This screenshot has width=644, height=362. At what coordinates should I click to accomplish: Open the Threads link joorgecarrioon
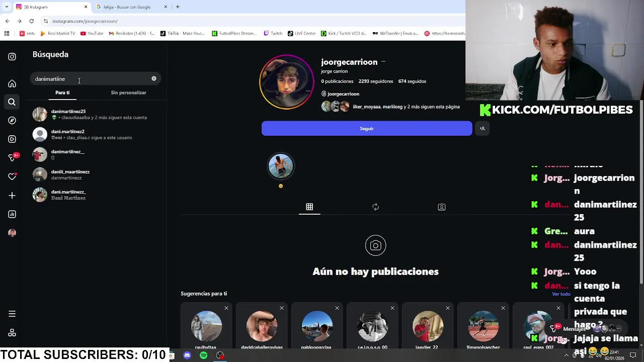(340, 94)
